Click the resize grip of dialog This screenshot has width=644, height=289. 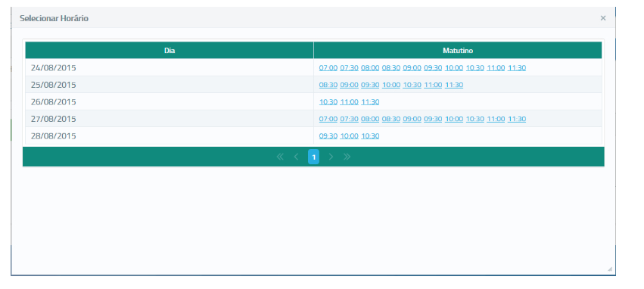(x=609, y=269)
